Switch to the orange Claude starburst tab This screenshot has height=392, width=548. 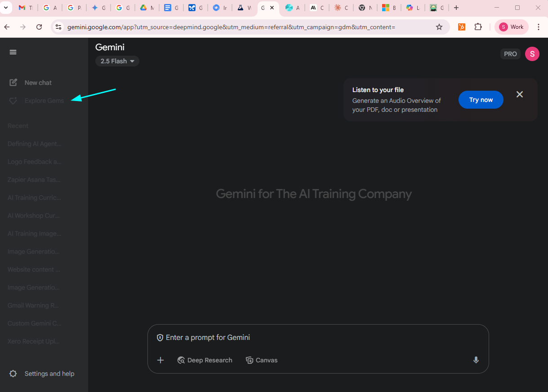pos(341,8)
